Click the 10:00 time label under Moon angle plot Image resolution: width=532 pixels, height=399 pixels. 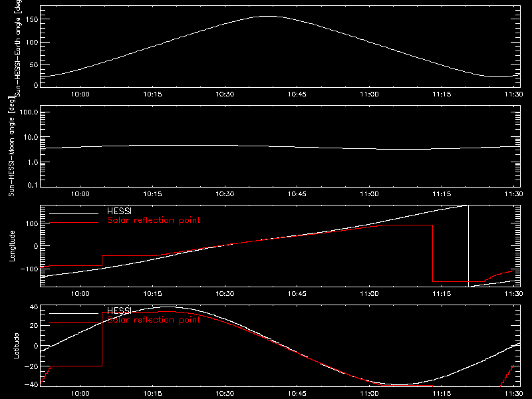click(80, 194)
